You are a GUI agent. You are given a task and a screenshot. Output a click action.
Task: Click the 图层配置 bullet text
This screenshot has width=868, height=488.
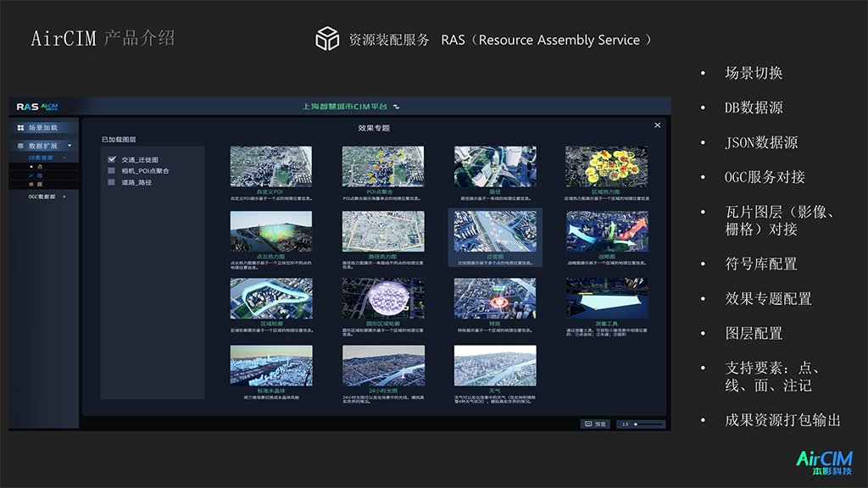point(754,334)
